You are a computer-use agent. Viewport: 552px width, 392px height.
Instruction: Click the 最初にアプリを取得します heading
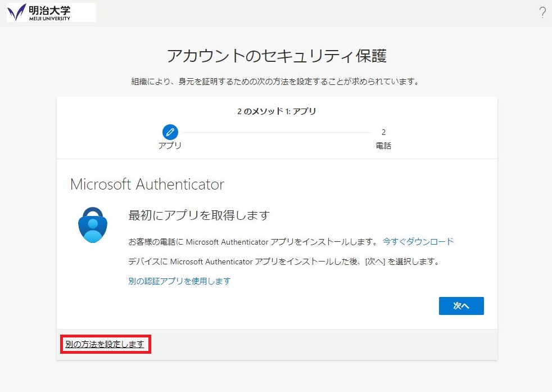click(x=199, y=215)
